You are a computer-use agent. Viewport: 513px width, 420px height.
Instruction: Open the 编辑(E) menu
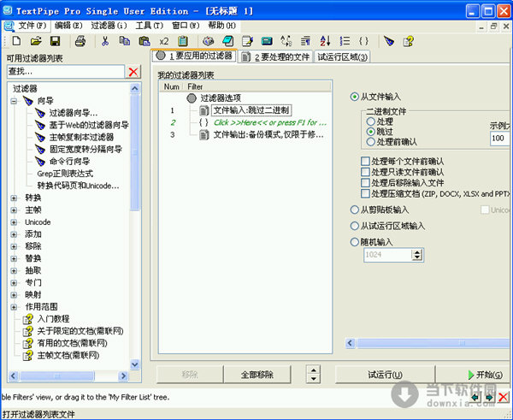tap(68, 26)
